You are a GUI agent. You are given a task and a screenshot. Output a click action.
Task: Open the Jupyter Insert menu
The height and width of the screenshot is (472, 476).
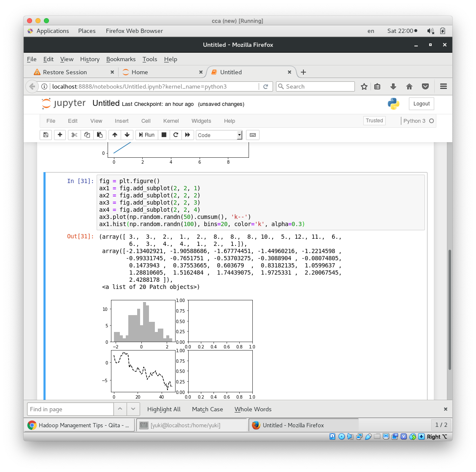tap(122, 121)
